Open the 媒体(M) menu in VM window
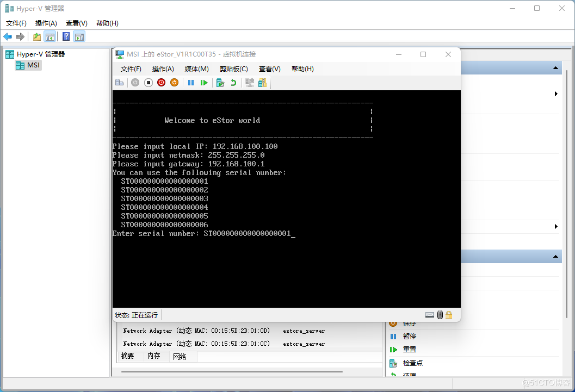The height and width of the screenshot is (392, 575). (x=196, y=69)
